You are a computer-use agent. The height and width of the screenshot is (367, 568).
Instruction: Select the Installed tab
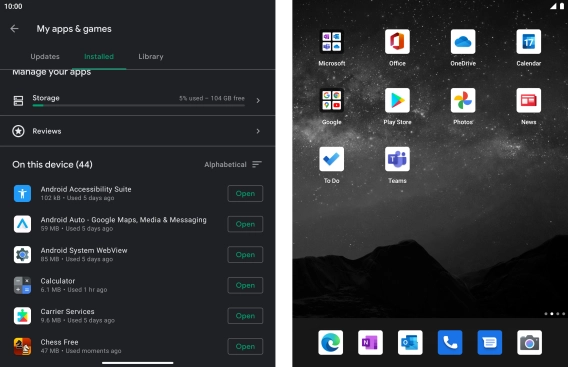click(99, 57)
